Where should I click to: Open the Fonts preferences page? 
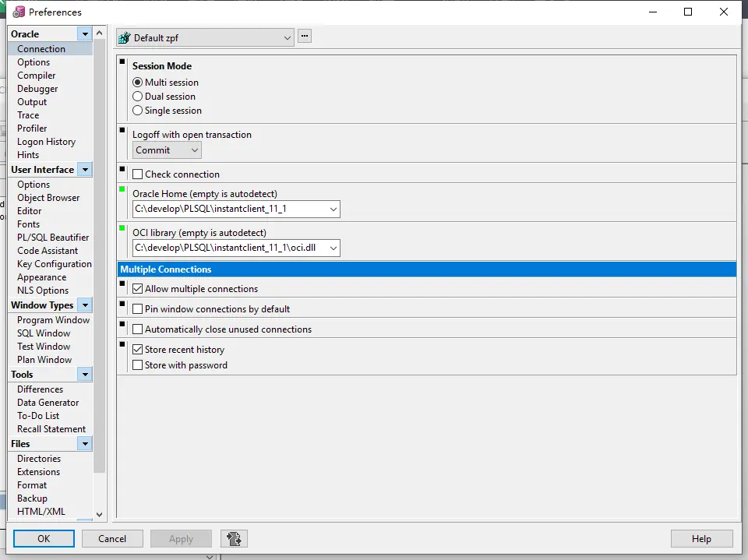click(x=28, y=224)
